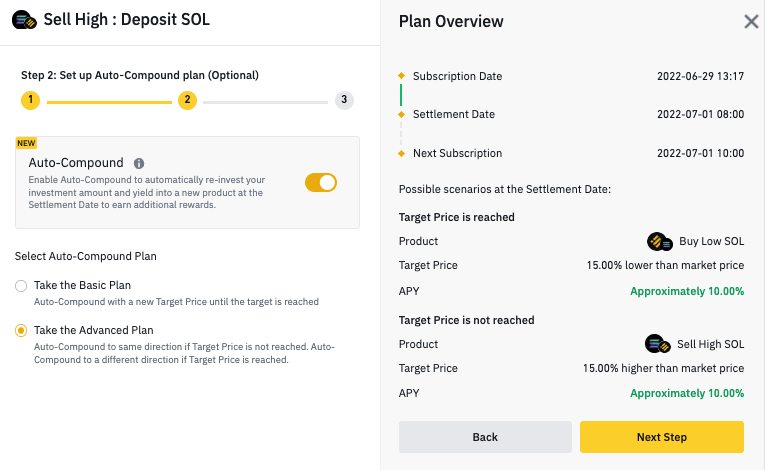Disable the Auto-Compound toggle switch

click(321, 183)
